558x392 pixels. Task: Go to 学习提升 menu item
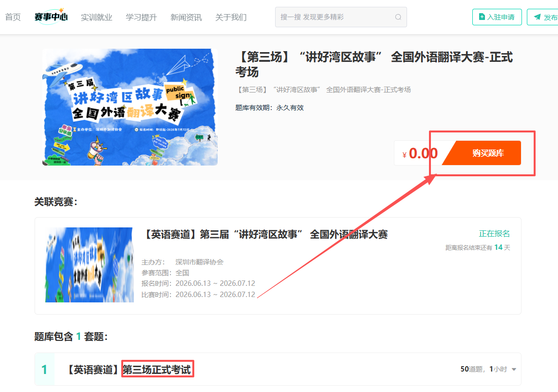[x=141, y=17]
